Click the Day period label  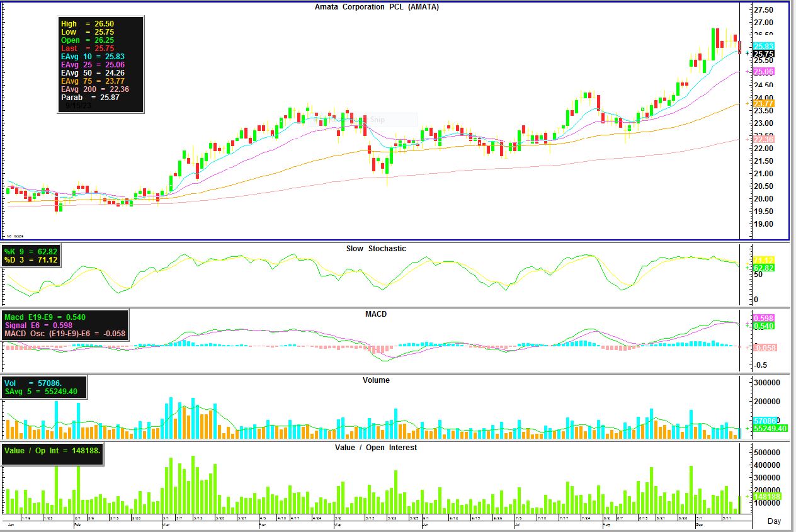[774, 521]
